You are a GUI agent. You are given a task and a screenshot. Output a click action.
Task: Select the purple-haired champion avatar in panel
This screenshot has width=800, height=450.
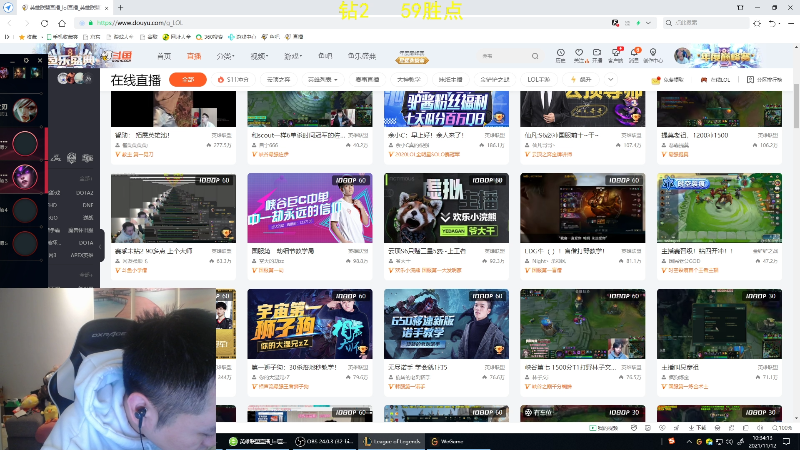coord(24,177)
